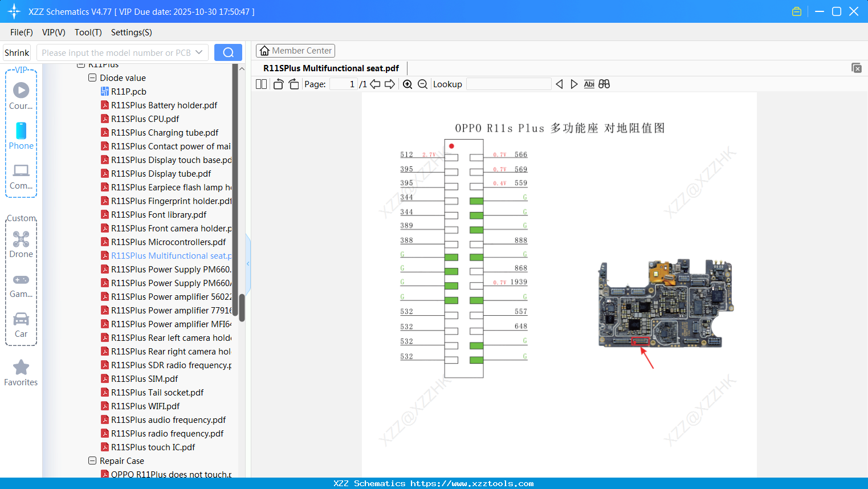Click the blue search magnifier button
868x489 pixels.
[228, 52]
